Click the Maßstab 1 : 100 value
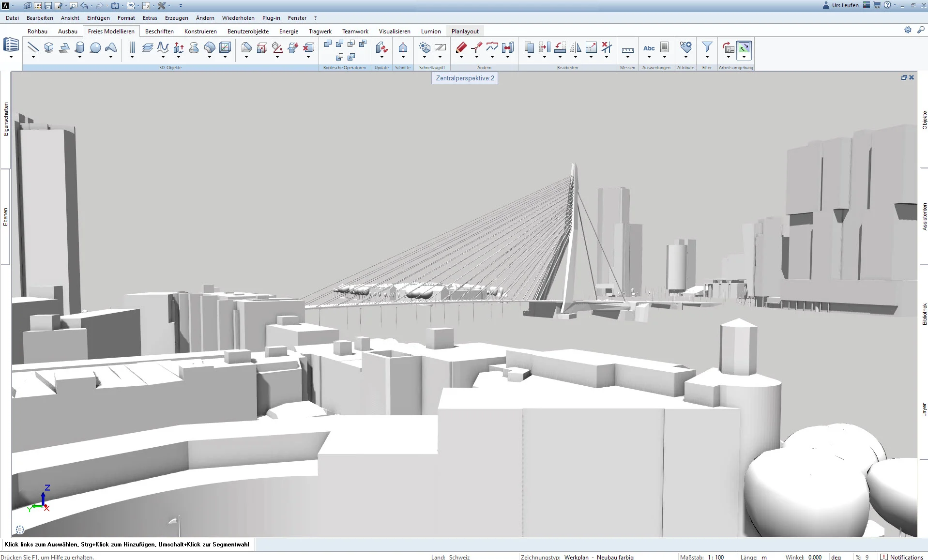Screen dimensions: 928x560 point(716,557)
